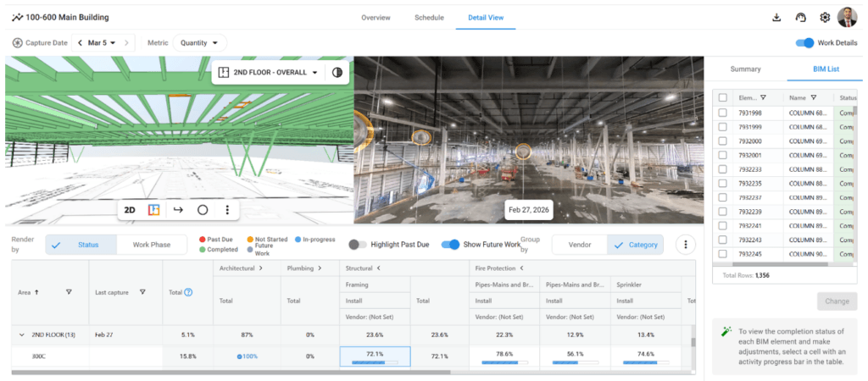Open the 2ND FLOOR - OVERALL dropdown
The width and height of the screenshot is (868, 381).
point(269,73)
